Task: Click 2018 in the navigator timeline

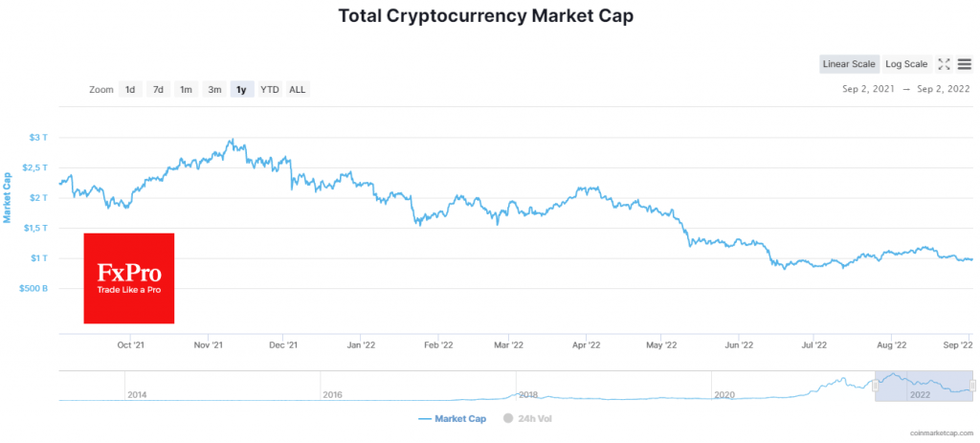Action: point(528,394)
